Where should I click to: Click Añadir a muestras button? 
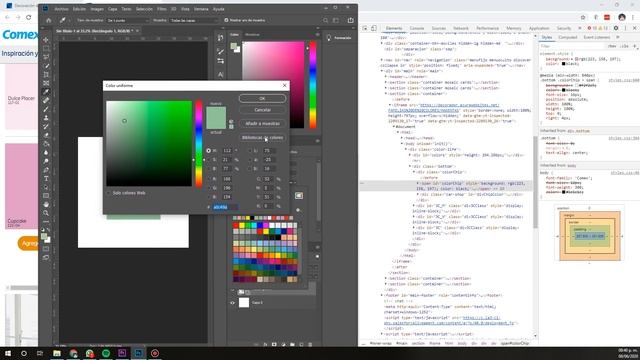tap(262, 123)
